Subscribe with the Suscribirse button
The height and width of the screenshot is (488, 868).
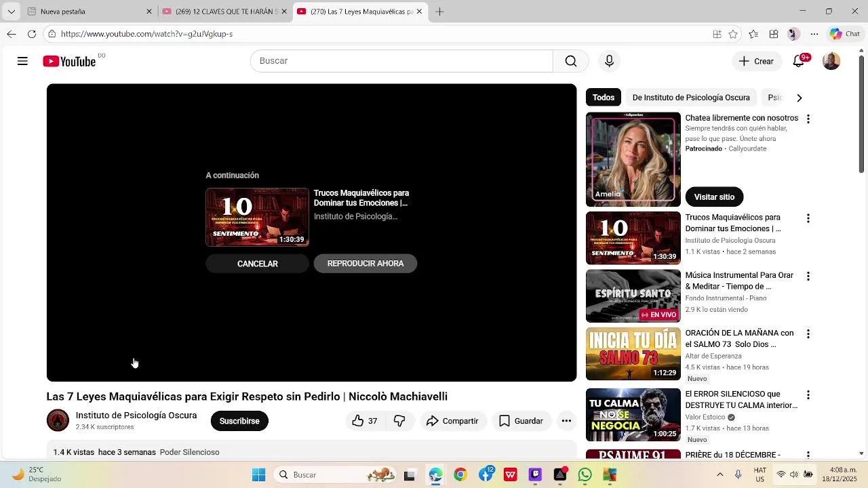coord(239,421)
